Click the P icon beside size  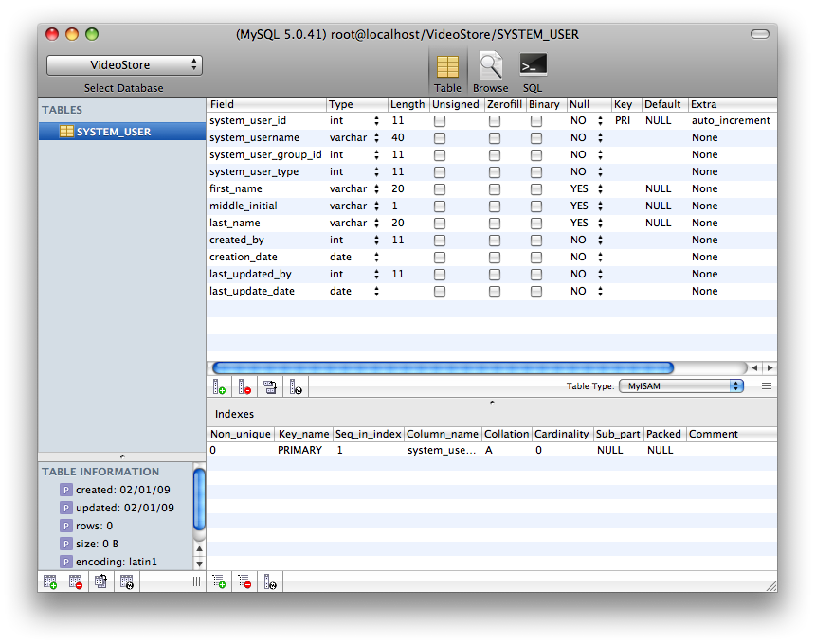pyautogui.click(x=66, y=544)
